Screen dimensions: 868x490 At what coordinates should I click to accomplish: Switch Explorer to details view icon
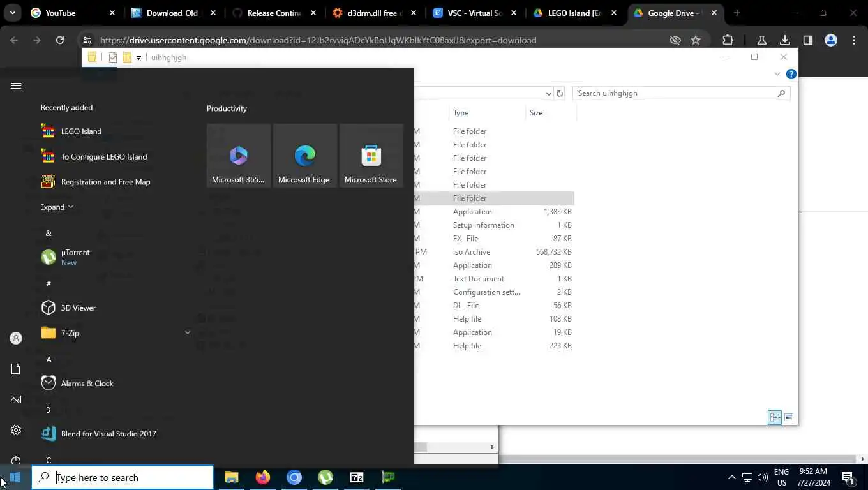click(x=775, y=417)
